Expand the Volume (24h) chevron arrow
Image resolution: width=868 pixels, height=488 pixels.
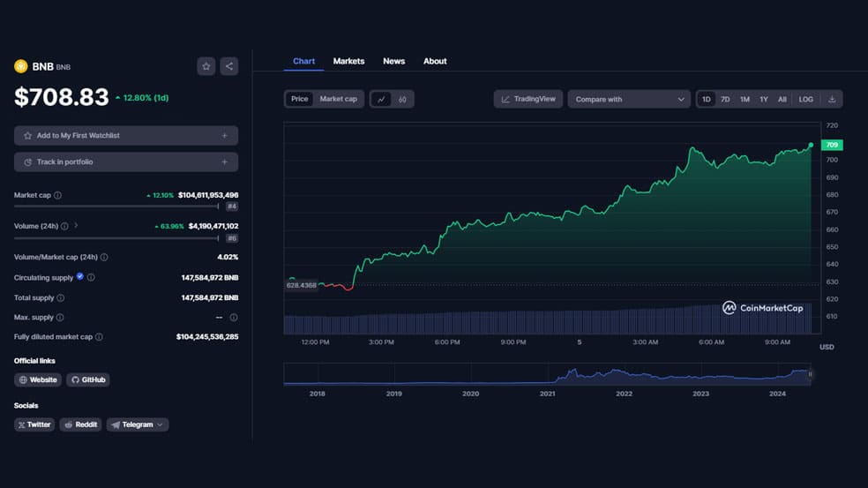pos(76,225)
